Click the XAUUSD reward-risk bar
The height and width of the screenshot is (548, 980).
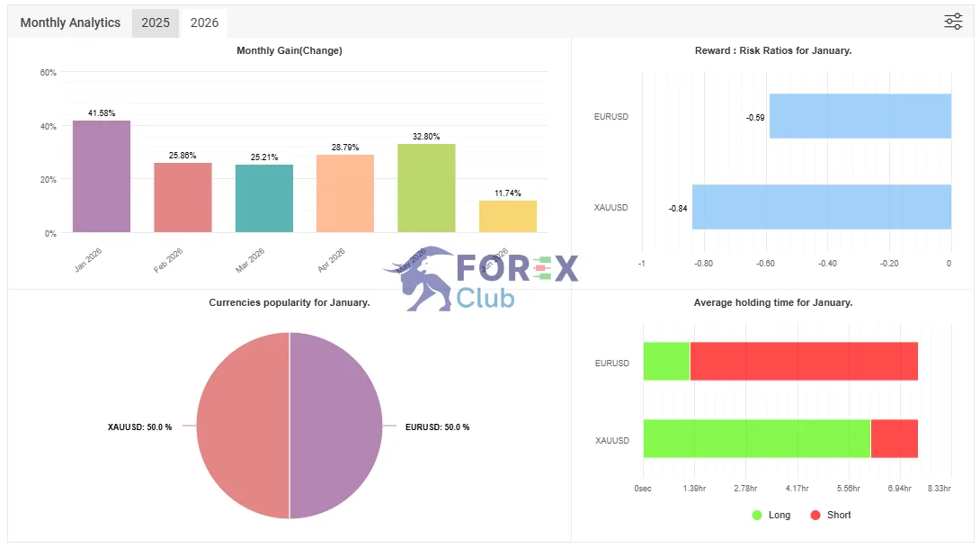(821, 207)
